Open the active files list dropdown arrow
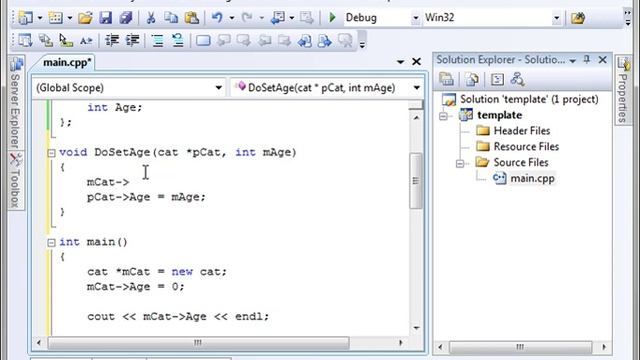The image size is (640, 360). click(400, 62)
